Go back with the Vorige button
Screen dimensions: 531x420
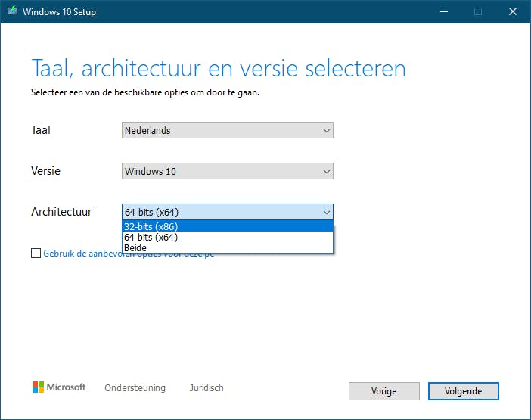click(384, 391)
